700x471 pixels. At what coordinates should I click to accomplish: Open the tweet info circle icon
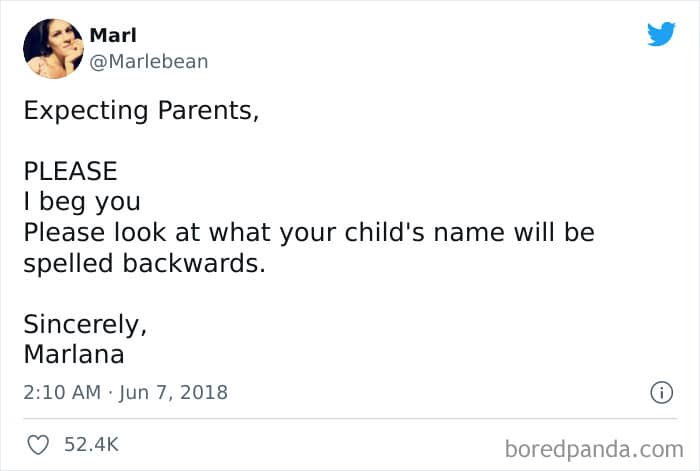(660, 393)
